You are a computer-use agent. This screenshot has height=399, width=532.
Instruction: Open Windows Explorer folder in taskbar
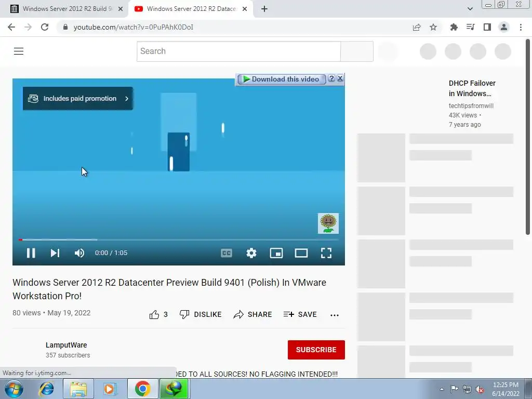[x=78, y=389]
